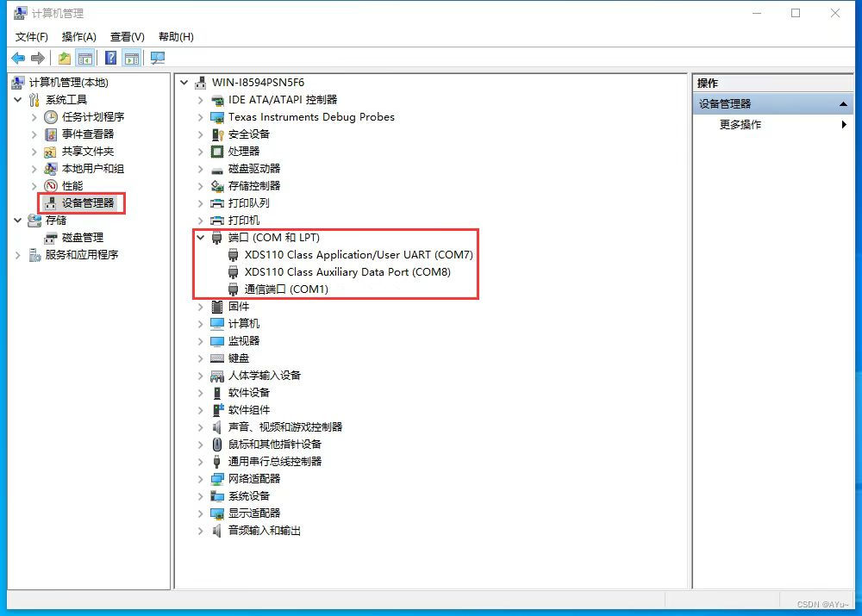This screenshot has height=616, width=862.
Task: Select XDS110 Class Application/User UART (COM7) text
Action: (x=359, y=254)
